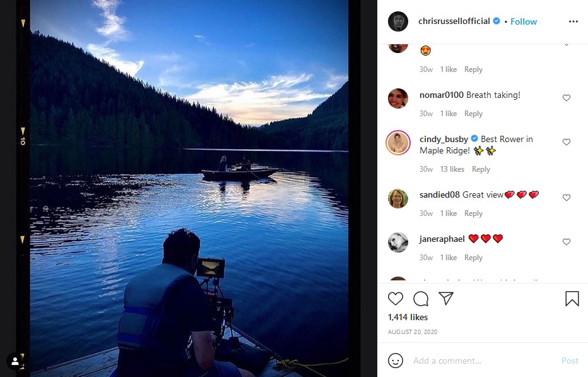
Task: Click the verified badge next to chrisrussellofficial
Action: pyautogui.click(x=497, y=21)
